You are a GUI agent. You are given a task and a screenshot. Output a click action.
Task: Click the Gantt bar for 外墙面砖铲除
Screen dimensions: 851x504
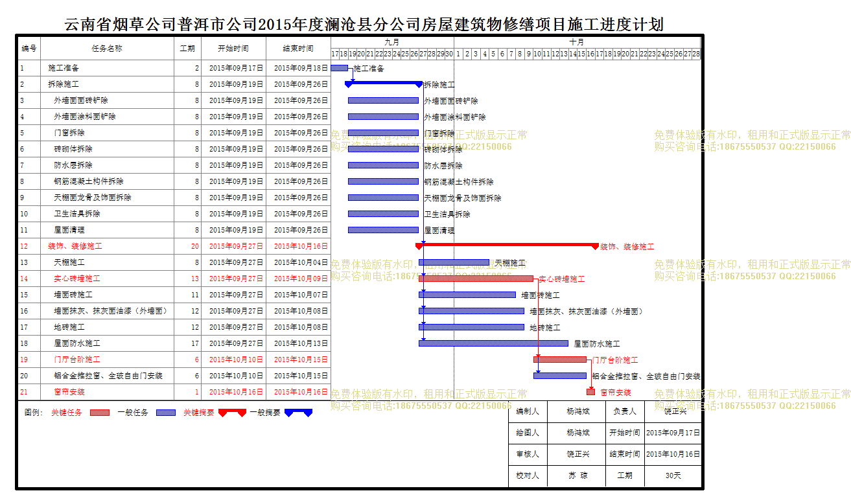384,100
